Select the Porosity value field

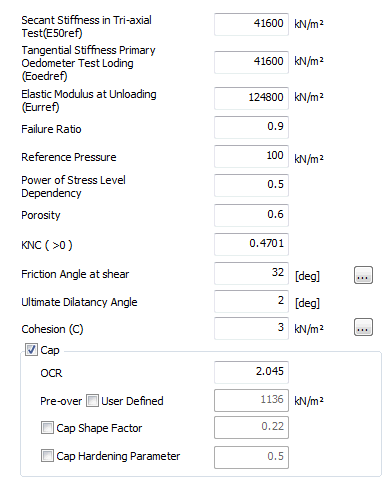pyautogui.click(x=251, y=215)
